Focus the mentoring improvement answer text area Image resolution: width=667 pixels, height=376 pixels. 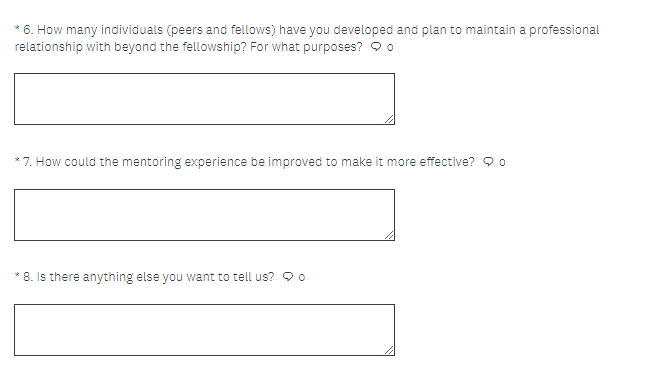click(x=205, y=215)
